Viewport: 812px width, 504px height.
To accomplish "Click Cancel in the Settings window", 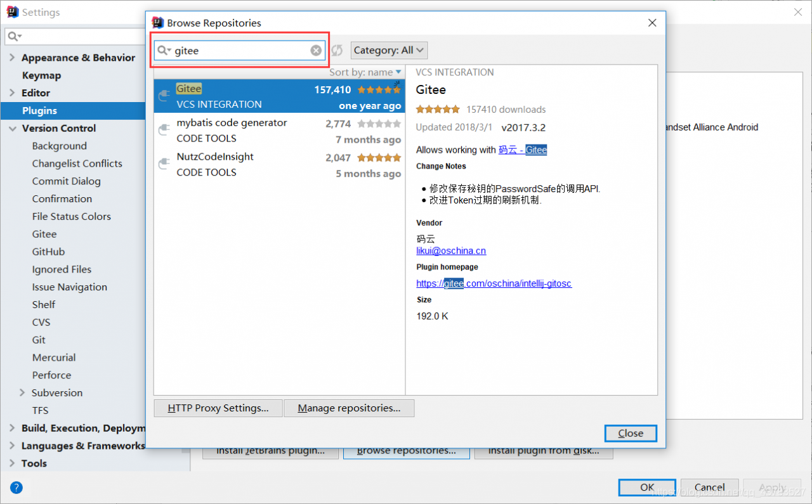I will [x=710, y=488].
